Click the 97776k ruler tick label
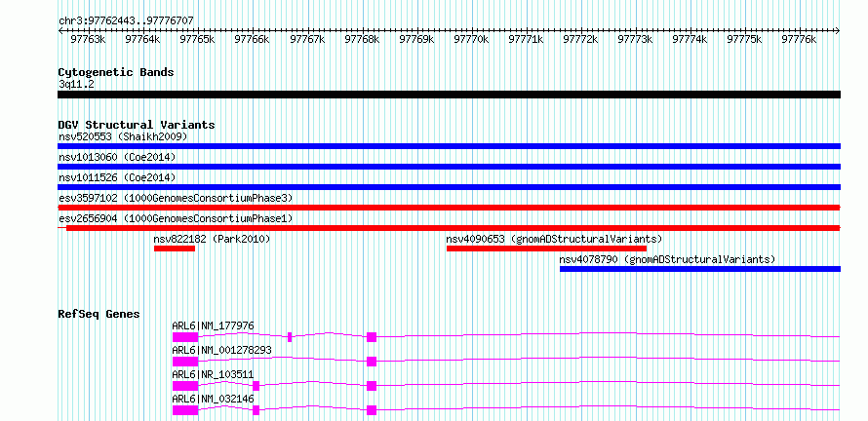The width and height of the screenshot is (868, 421). pos(798,39)
